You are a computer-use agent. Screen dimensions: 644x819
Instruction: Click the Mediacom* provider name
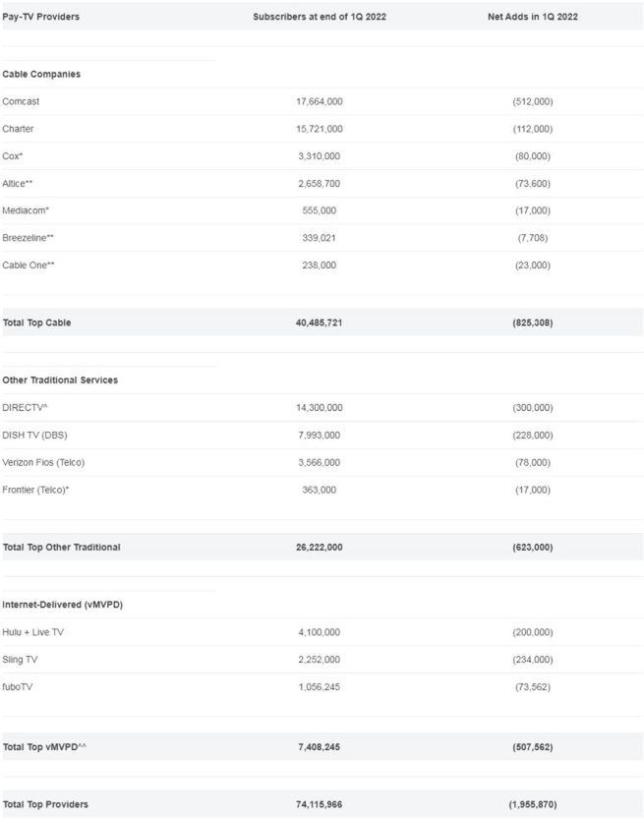(26, 210)
